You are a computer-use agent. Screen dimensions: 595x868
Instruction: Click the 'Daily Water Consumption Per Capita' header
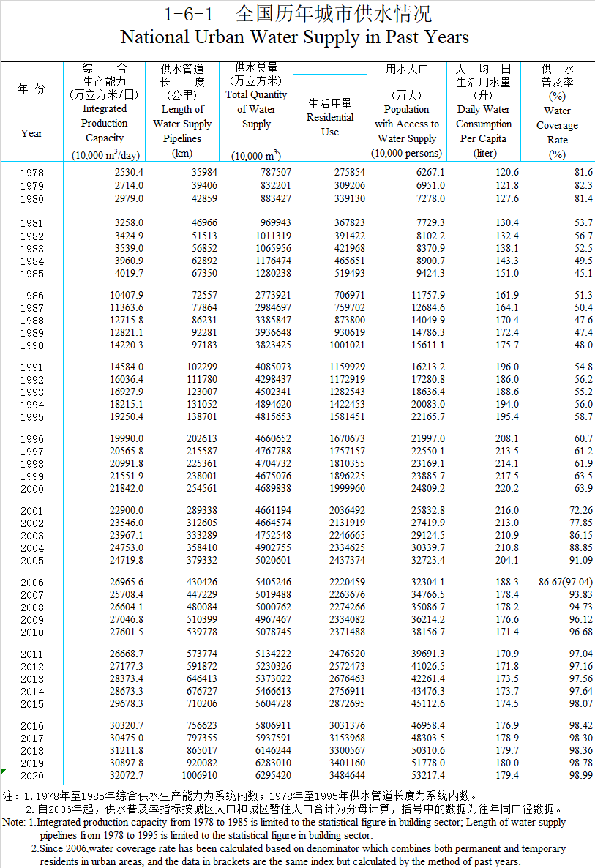point(483,124)
